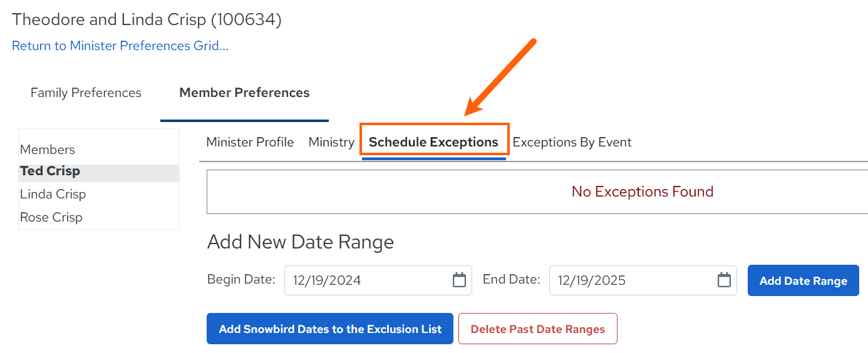868x353 pixels.
Task: Click into the Begin Date input field
Action: pyautogui.click(x=378, y=280)
